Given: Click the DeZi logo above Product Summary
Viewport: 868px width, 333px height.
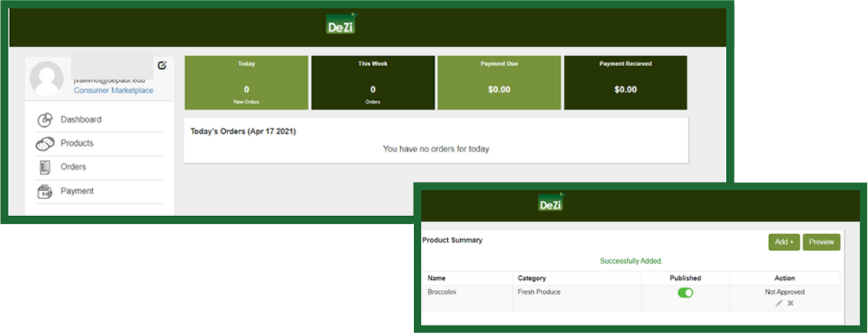Looking at the screenshot, I should [x=551, y=205].
